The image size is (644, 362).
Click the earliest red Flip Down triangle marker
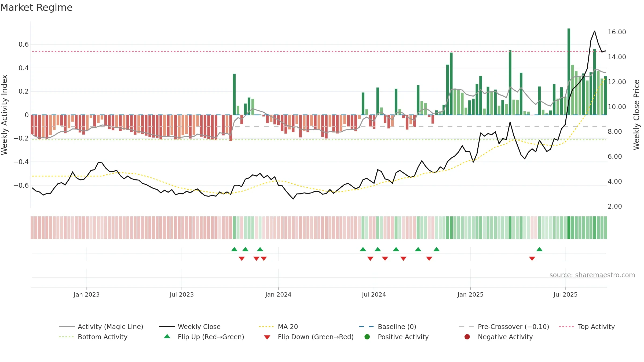click(x=241, y=258)
